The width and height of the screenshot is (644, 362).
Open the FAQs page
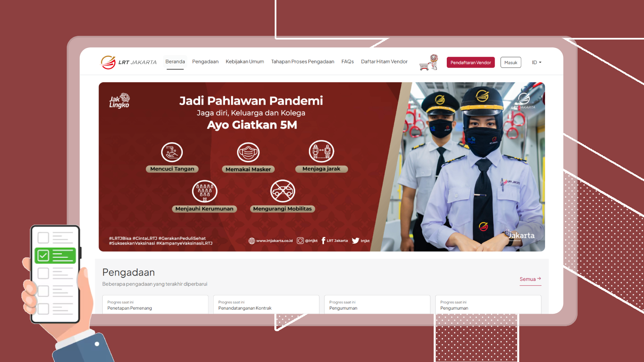pyautogui.click(x=347, y=62)
